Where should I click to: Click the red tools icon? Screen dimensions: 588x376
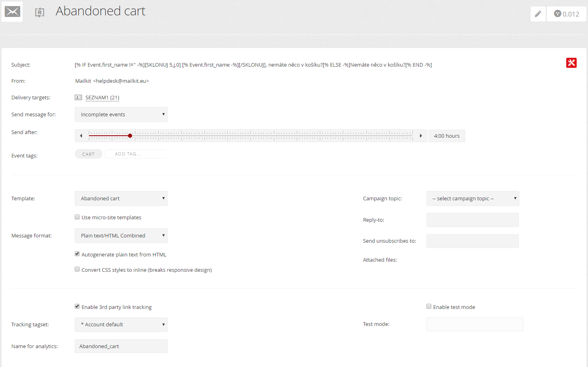571,63
